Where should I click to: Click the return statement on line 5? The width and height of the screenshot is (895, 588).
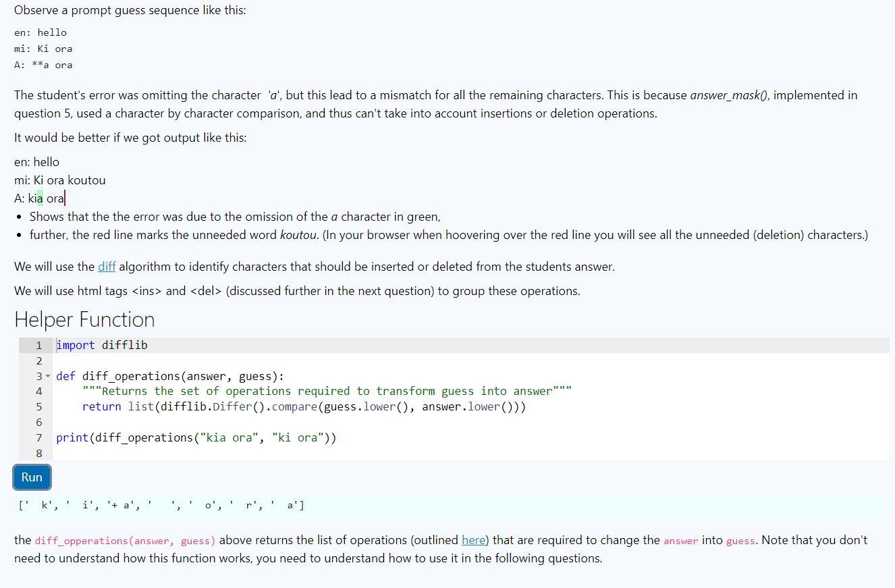coord(304,406)
